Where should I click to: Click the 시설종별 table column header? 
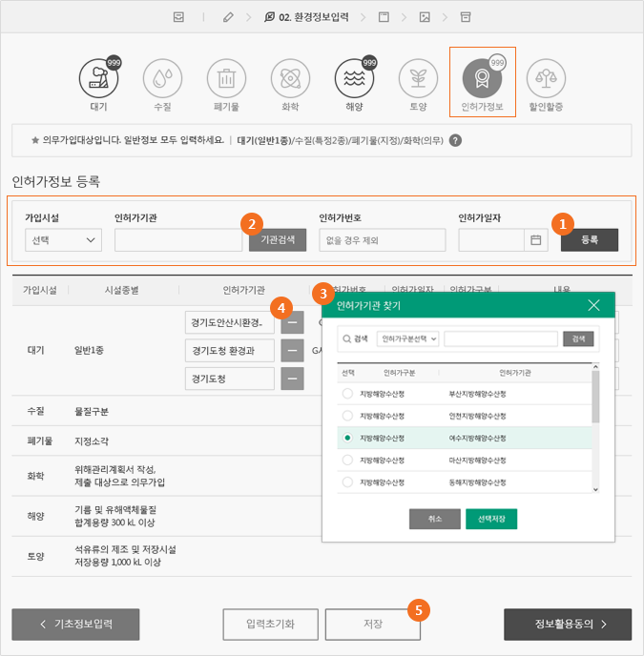tap(122, 290)
